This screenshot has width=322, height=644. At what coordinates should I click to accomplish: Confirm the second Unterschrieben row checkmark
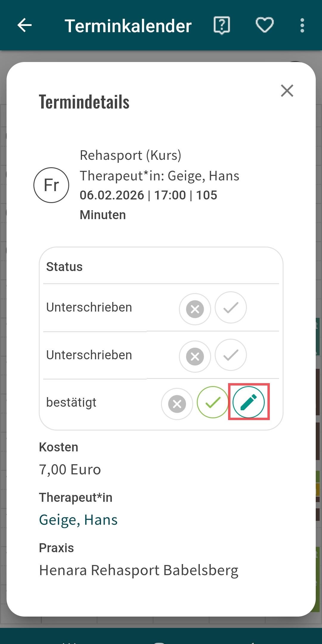231,355
